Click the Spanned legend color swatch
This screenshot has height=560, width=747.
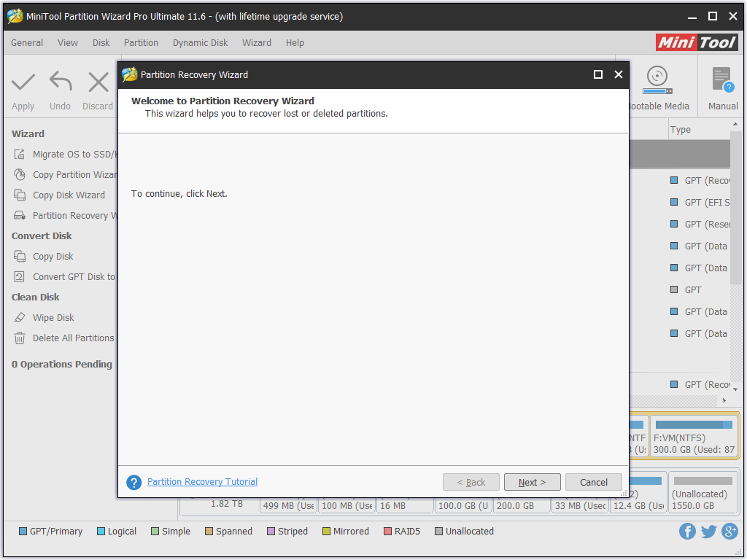[x=209, y=532]
